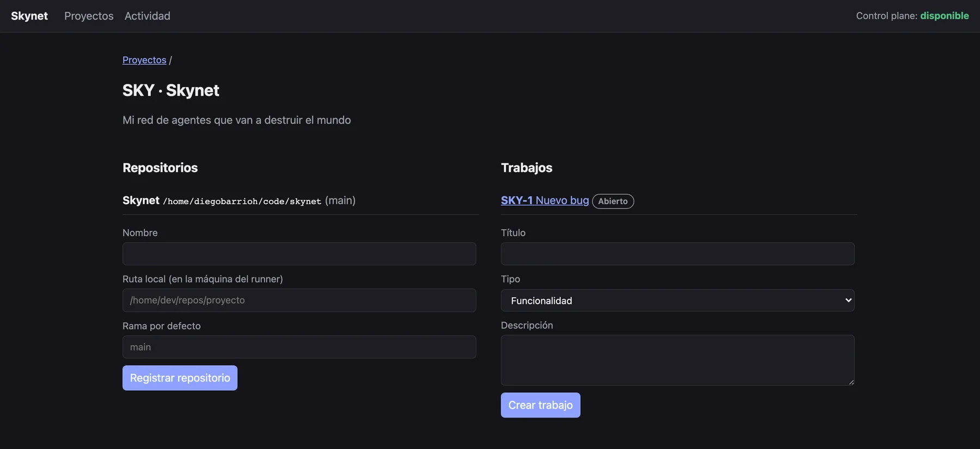This screenshot has height=449, width=980.
Task: Open the Tipo dropdown showing Funcionalidad
Action: click(678, 300)
